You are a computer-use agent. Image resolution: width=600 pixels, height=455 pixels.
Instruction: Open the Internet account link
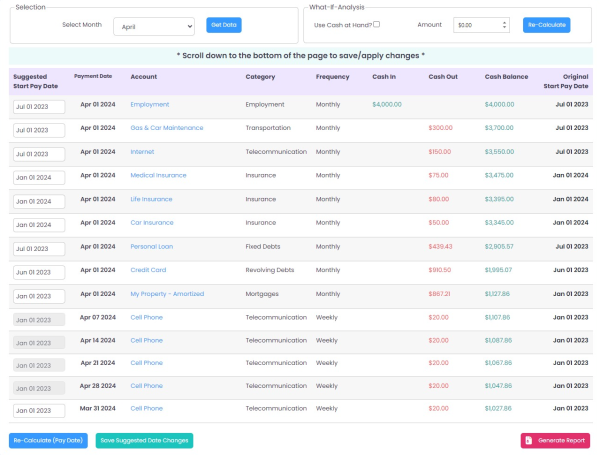pos(142,152)
